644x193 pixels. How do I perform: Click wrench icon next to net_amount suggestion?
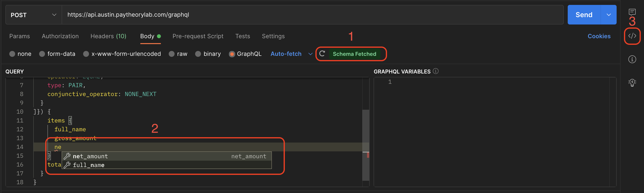tap(67, 156)
